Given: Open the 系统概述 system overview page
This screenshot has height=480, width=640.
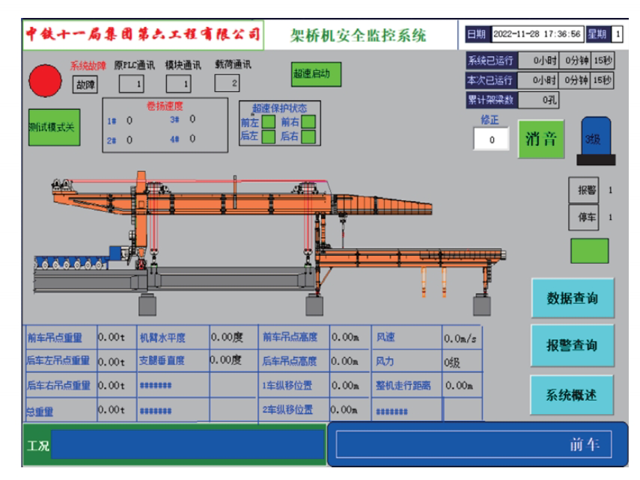Looking at the screenshot, I should [572, 394].
